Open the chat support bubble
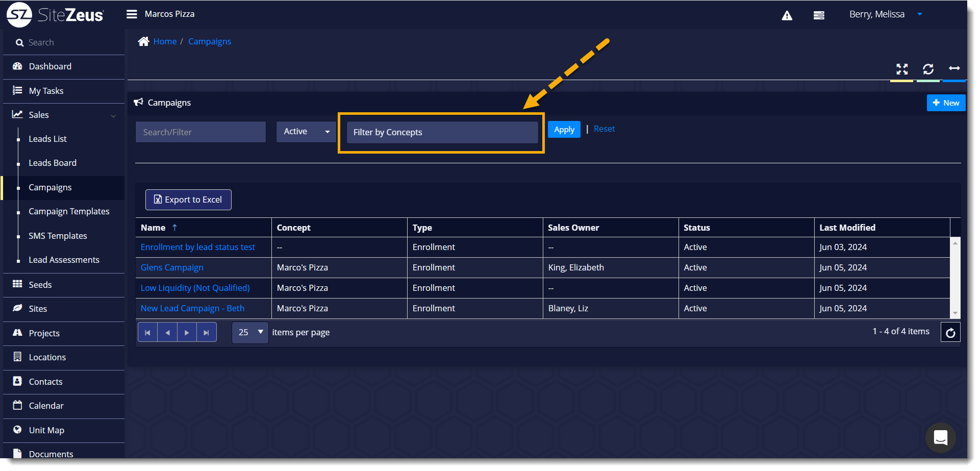 click(x=940, y=437)
